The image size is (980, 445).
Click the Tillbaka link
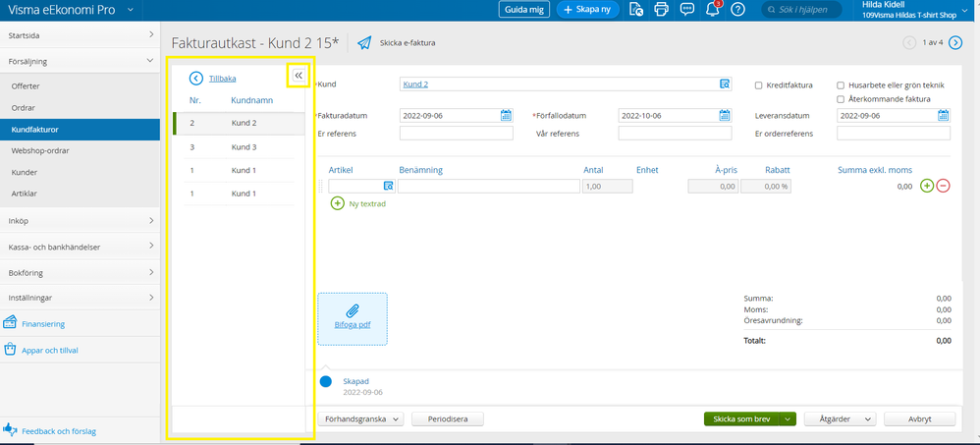[222, 79]
